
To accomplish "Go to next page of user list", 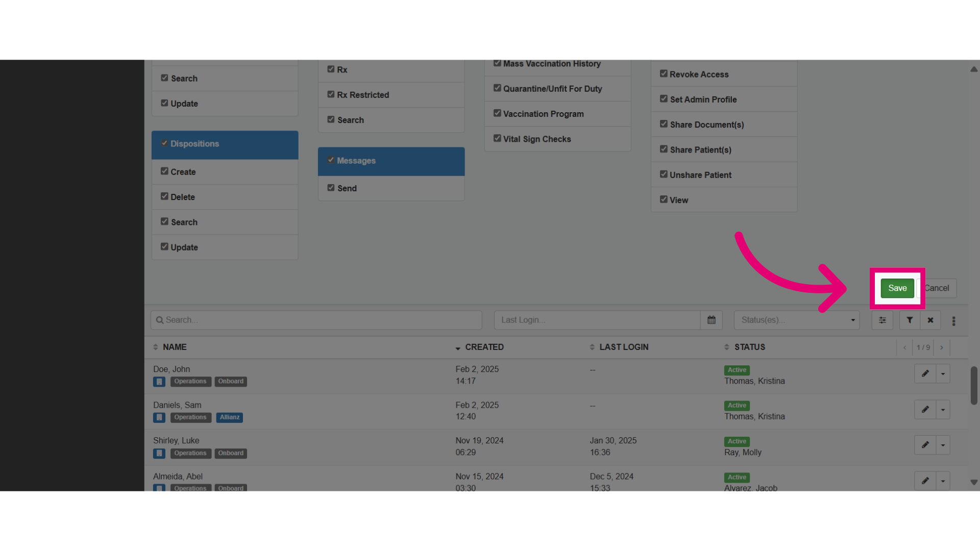I will click(x=942, y=347).
